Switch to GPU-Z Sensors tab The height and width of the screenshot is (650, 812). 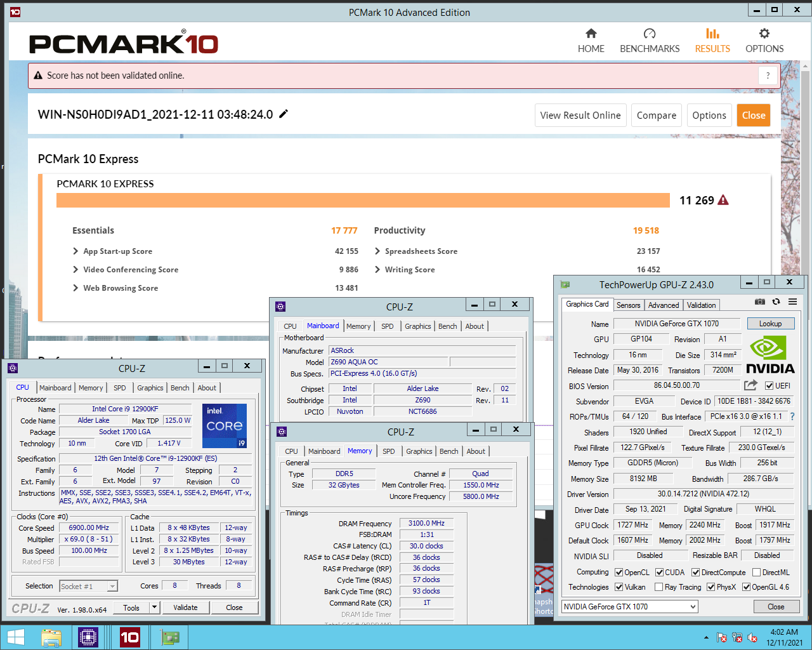point(629,305)
